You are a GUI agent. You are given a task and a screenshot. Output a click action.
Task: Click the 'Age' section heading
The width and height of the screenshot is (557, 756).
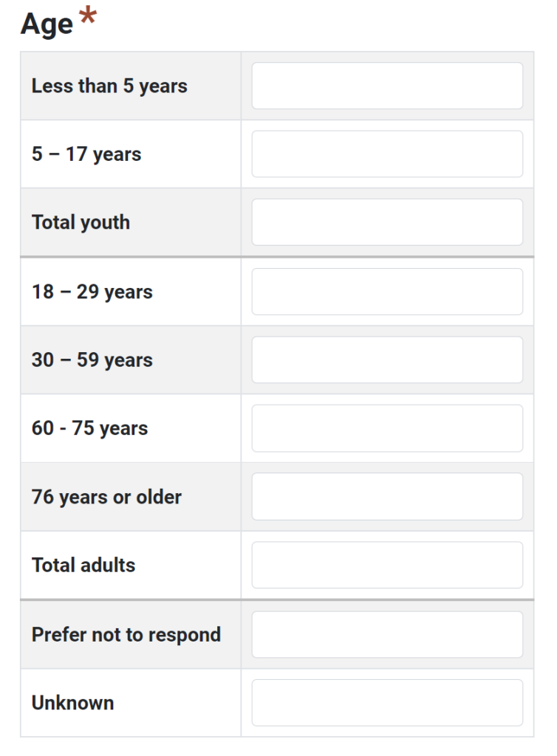(47, 24)
